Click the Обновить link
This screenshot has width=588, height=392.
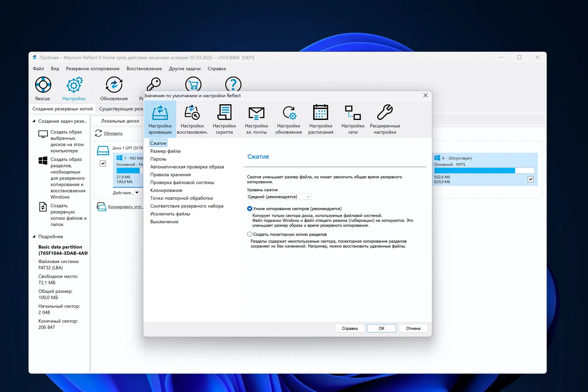113,134
